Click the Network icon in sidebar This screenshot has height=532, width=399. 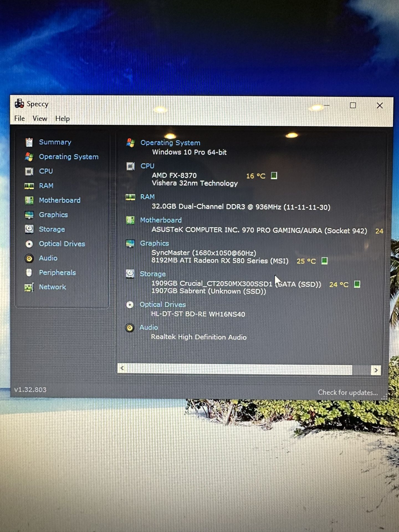(x=29, y=287)
